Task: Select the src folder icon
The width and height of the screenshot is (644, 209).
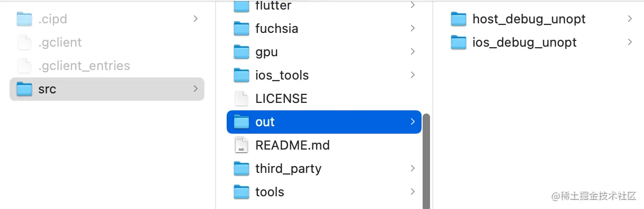Action: click(24, 89)
